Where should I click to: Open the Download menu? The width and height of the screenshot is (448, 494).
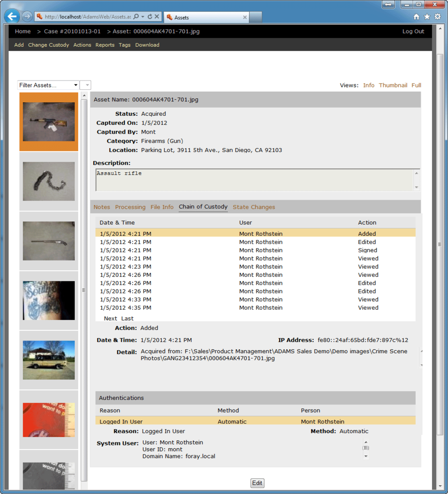[147, 45]
